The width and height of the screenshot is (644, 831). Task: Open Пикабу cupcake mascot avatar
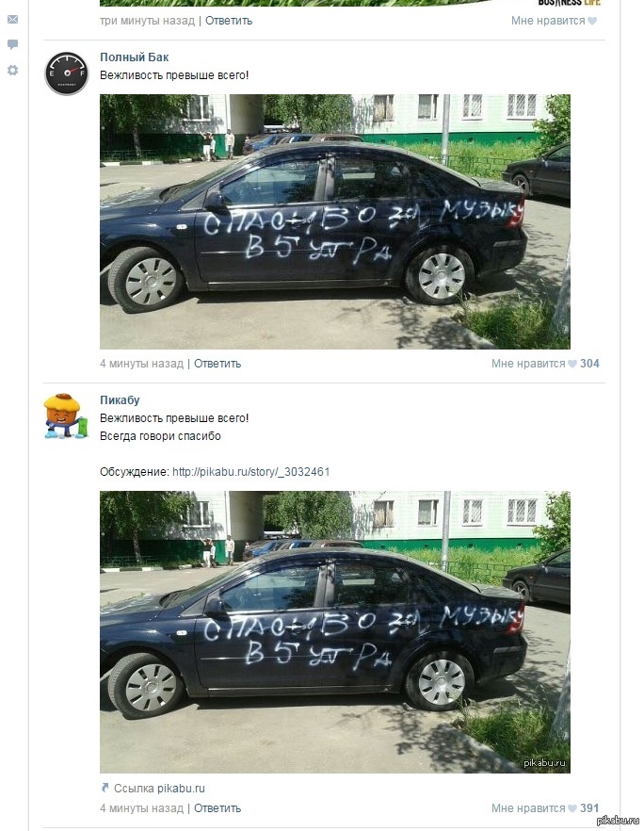(66, 416)
